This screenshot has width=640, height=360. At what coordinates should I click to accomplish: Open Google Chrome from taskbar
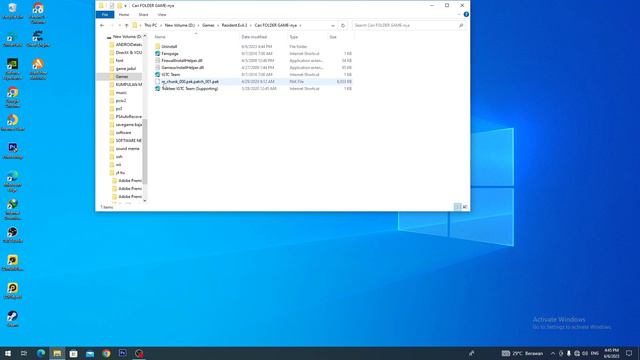click(x=106, y=353)
